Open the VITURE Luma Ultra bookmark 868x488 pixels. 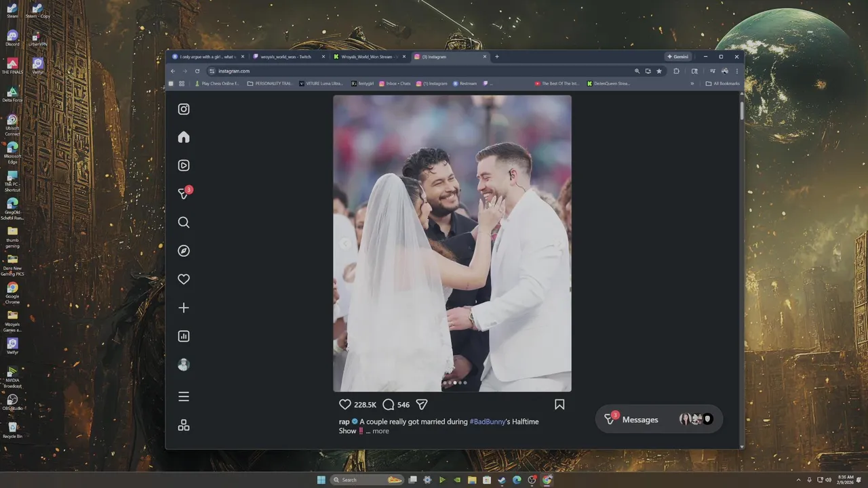coord(321,83)
